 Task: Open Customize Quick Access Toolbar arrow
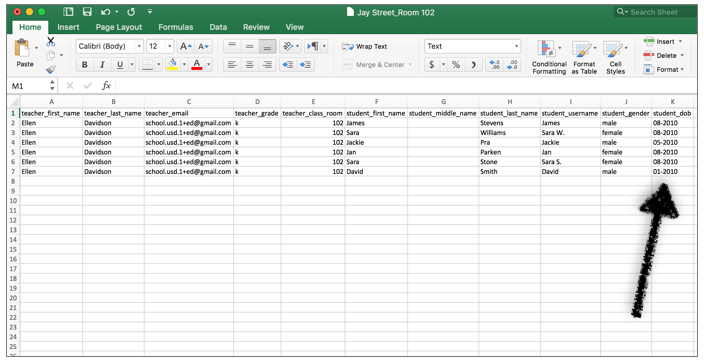tap(150, 12)
